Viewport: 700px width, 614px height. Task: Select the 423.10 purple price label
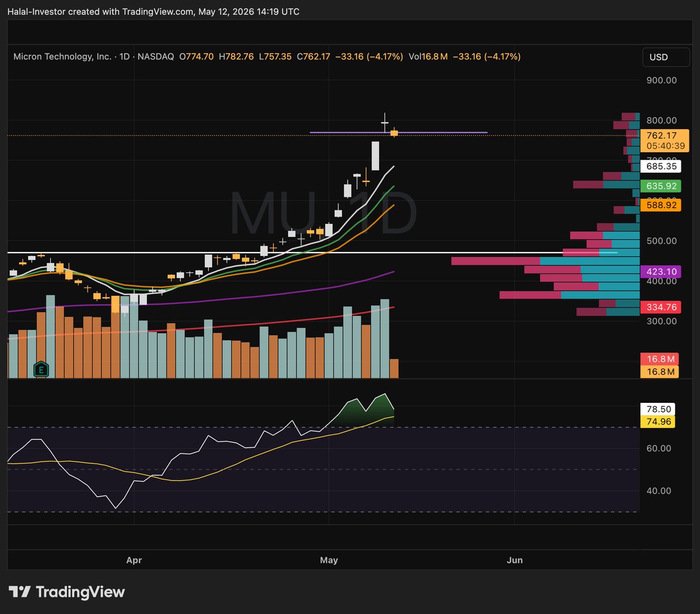coord(660,271)
